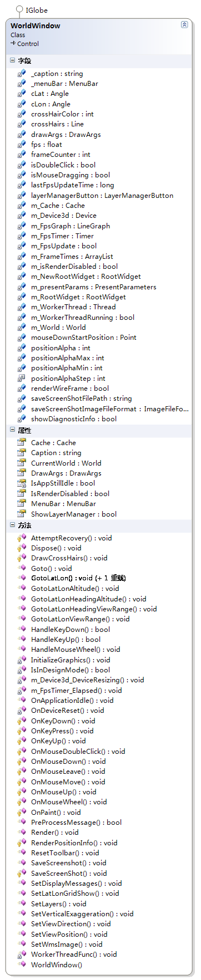The height and width of the screenshot is (980, 201).
Task: Select the crossHairColor field
Action: (x=62, y=114)
